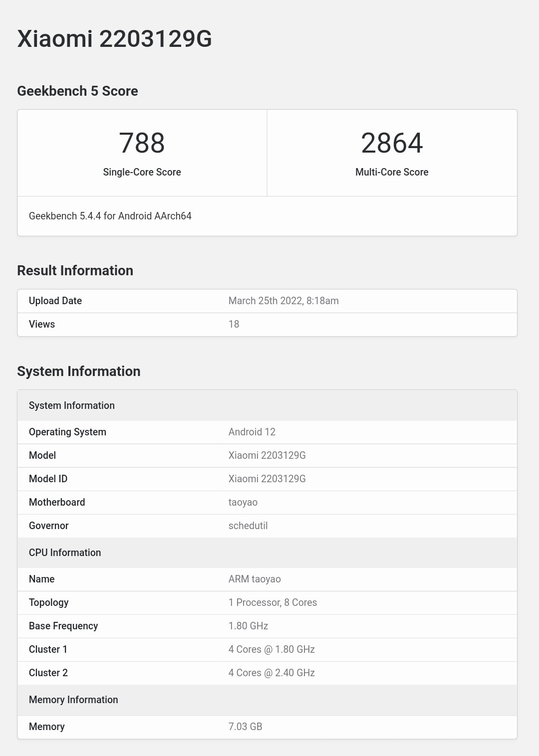
Task: Click Geekbench 5.4.4 for Android AArch64 text
Action: (110, 216)
